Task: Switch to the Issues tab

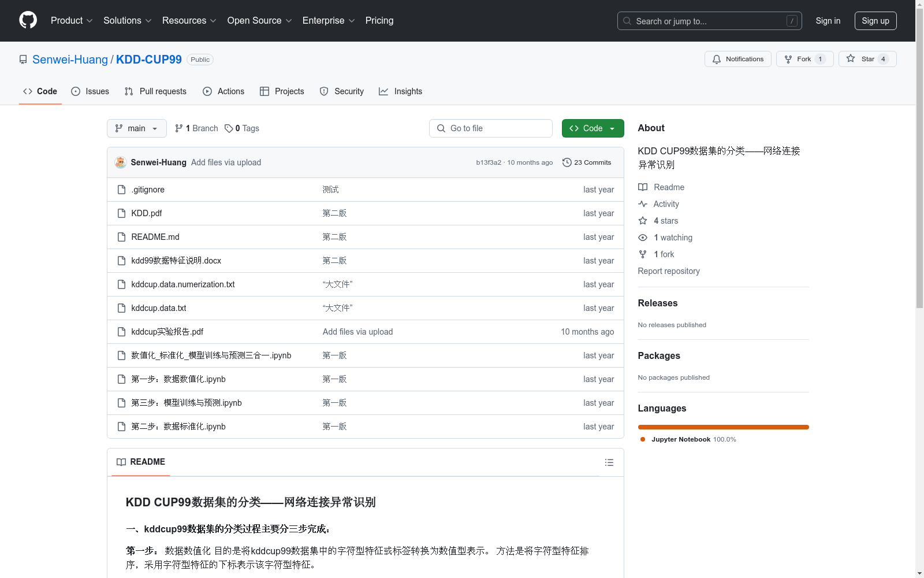Action: pyautogui.click(x=90, y=91)
